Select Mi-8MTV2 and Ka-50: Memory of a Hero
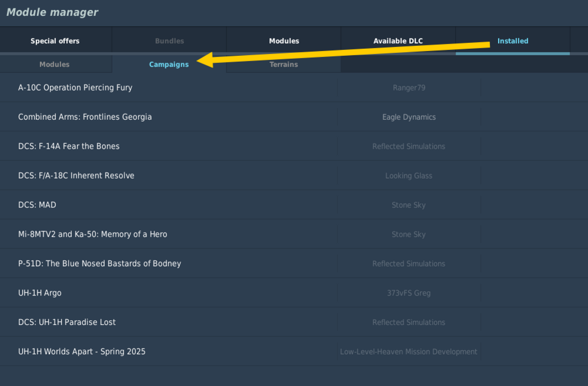This screenshot has width=588, height=386. [x=92, y=234]
